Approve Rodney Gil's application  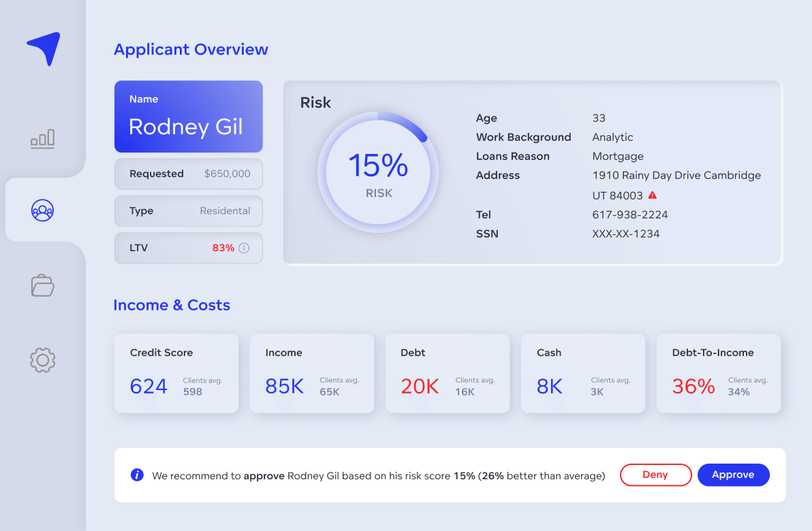point(734,474)
